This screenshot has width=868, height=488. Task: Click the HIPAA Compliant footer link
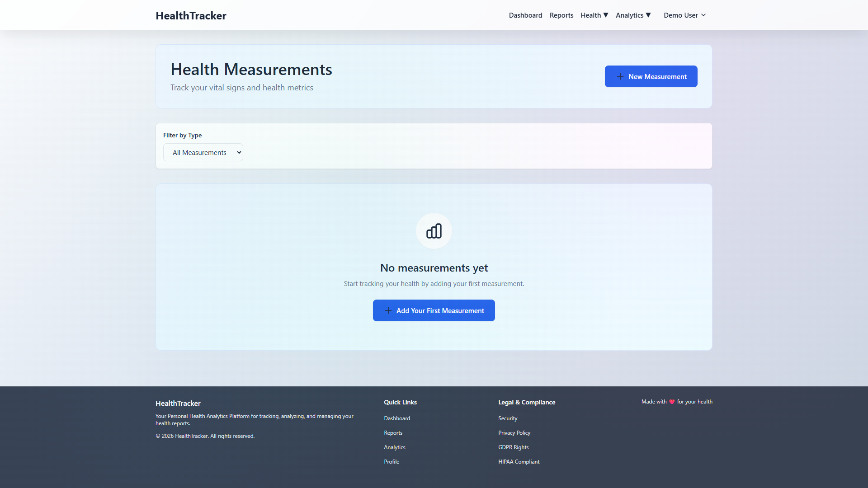pyautogui.click(x=519, y=462)
